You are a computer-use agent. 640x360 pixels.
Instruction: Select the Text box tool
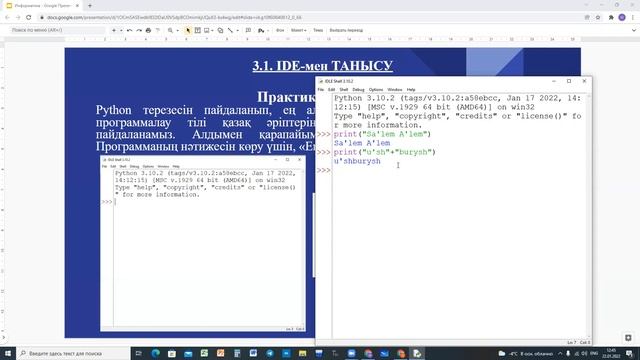click(198, 30)
